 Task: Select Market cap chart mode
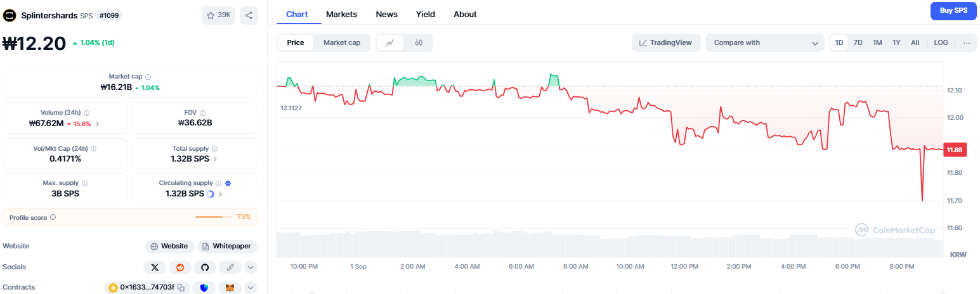pos(342,42)
